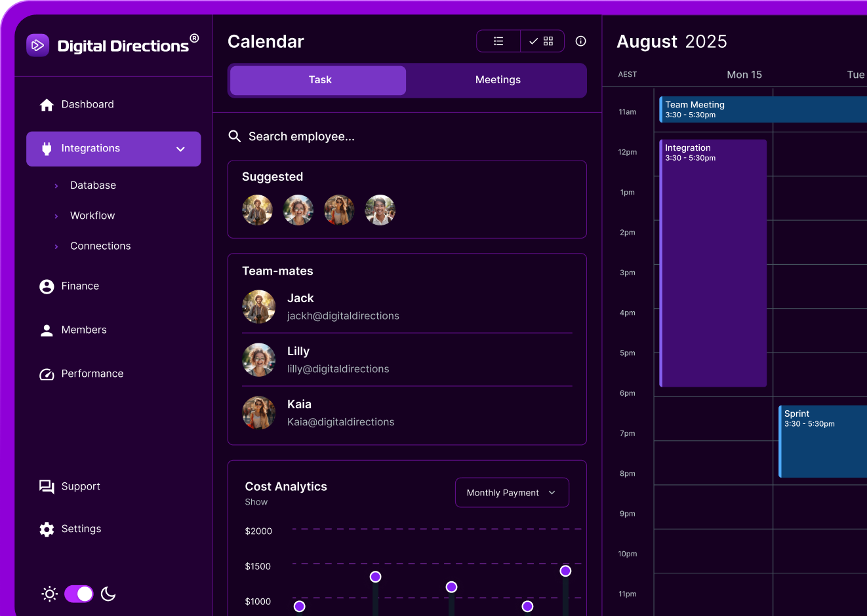Viewport: 867px width, 616px height.
Task: Select the Task tab
Action: (x=318, y=80)
